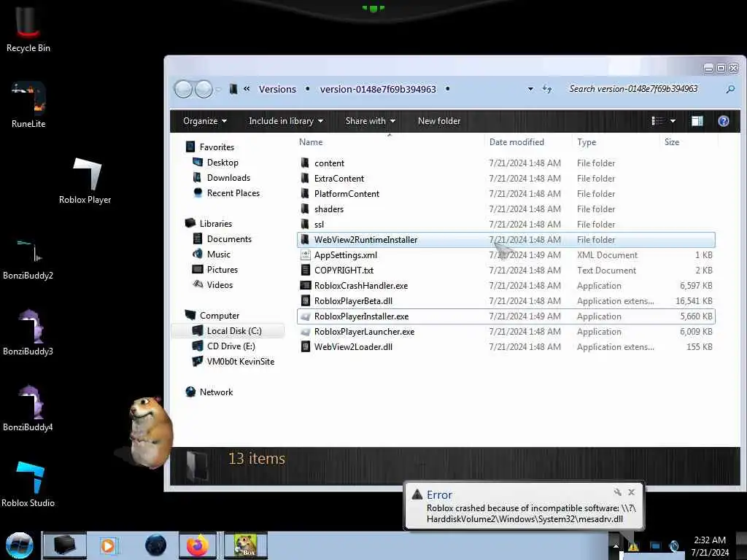Open the view options dropdown arrow
Image resolution: width=747 pixels, height=560 pixels.
coord(673,121)
